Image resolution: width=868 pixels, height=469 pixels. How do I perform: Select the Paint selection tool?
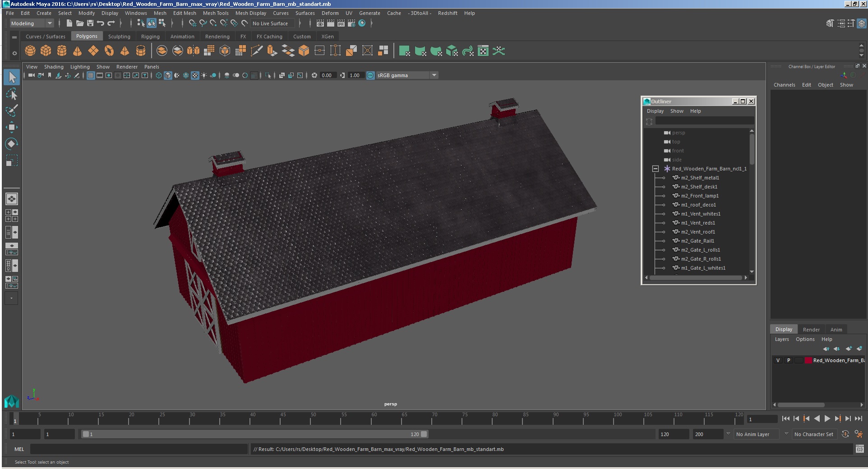12,110
